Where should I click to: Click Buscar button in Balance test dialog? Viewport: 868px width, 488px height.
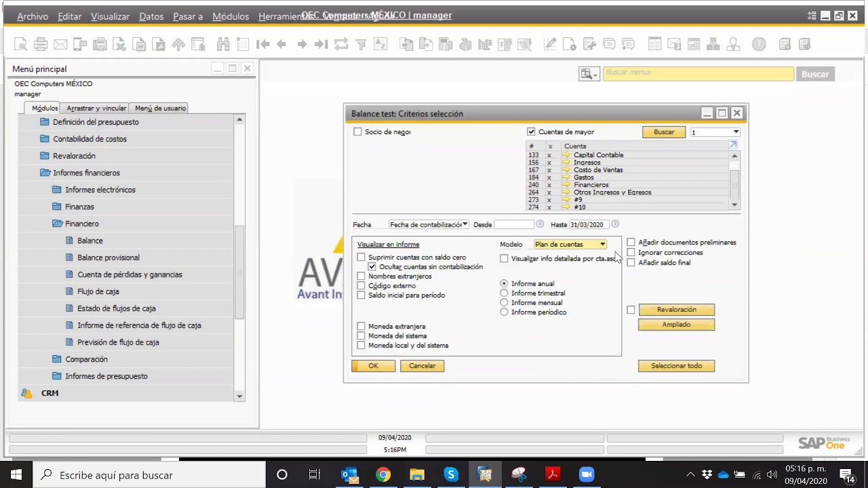pos(664,132)
